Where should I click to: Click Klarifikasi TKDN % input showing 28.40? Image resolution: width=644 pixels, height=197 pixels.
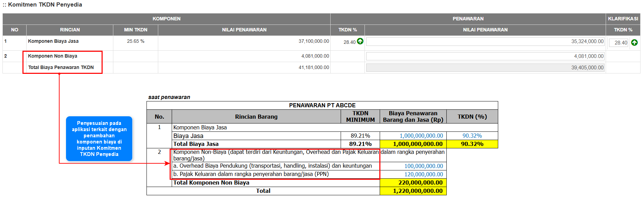[x=618, y=43]
